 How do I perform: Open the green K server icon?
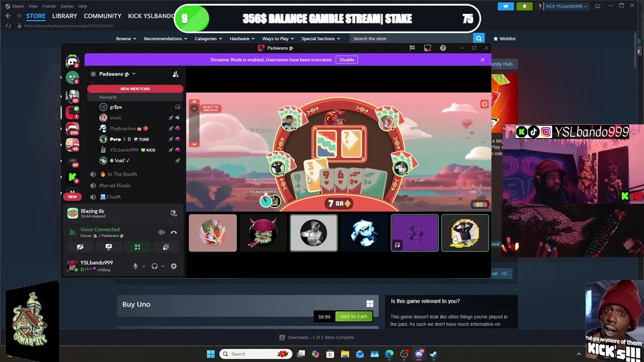[72, 176]
